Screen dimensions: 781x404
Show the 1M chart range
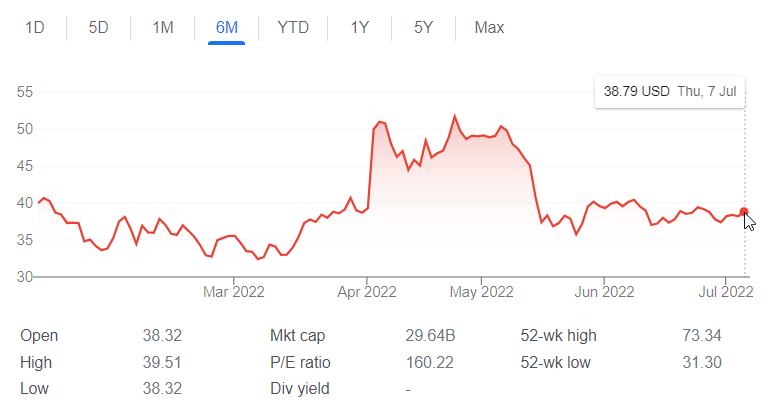click(x=163, y=27)
